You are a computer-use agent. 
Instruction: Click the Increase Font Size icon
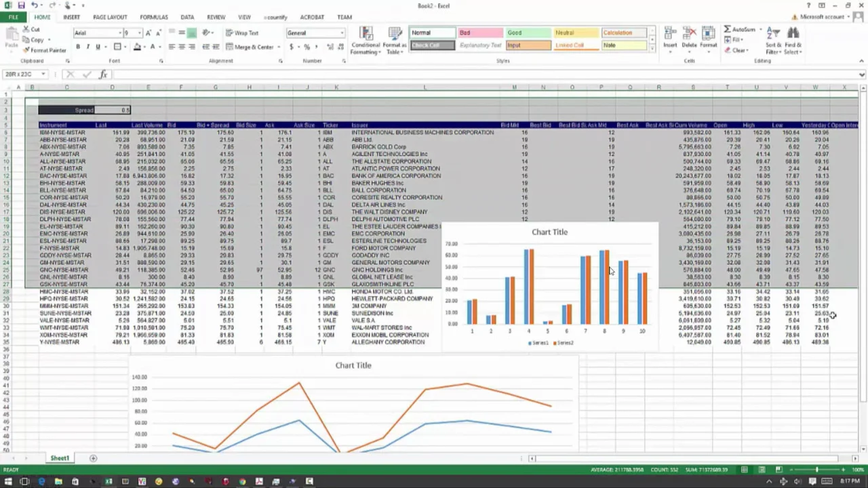point(147,33)
